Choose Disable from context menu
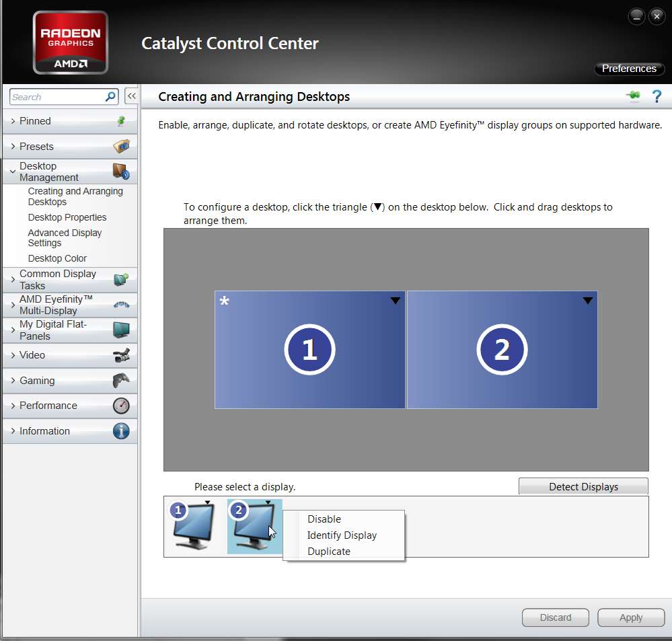 [324, 519]
